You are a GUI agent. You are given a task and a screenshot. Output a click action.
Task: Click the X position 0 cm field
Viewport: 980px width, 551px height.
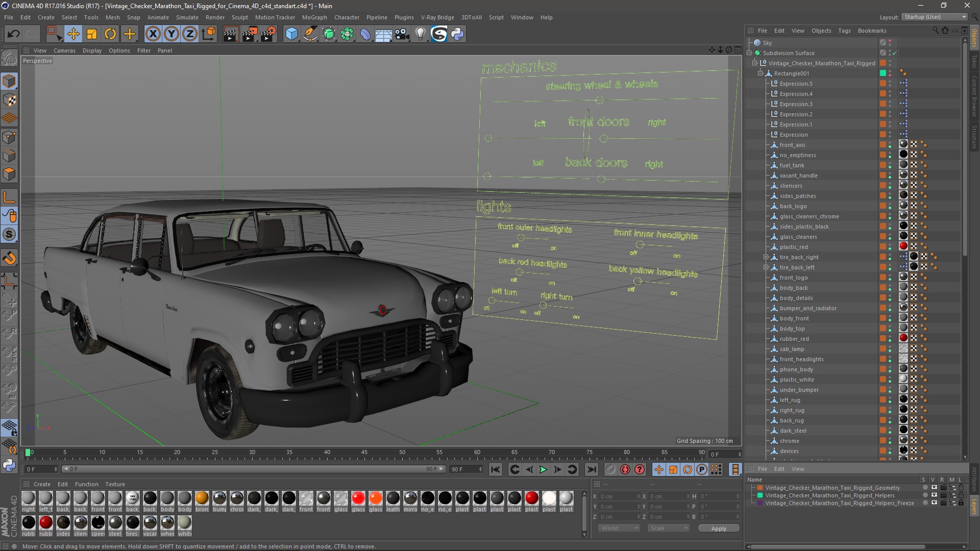620,496
